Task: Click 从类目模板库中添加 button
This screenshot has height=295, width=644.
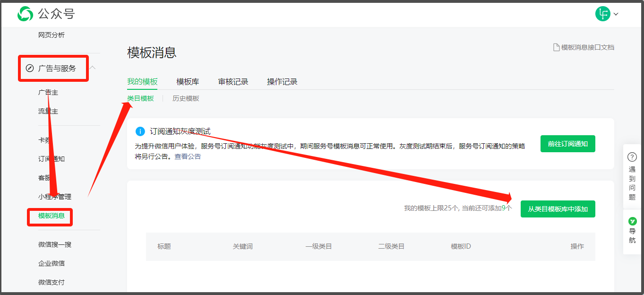Action: coord(558,209)
